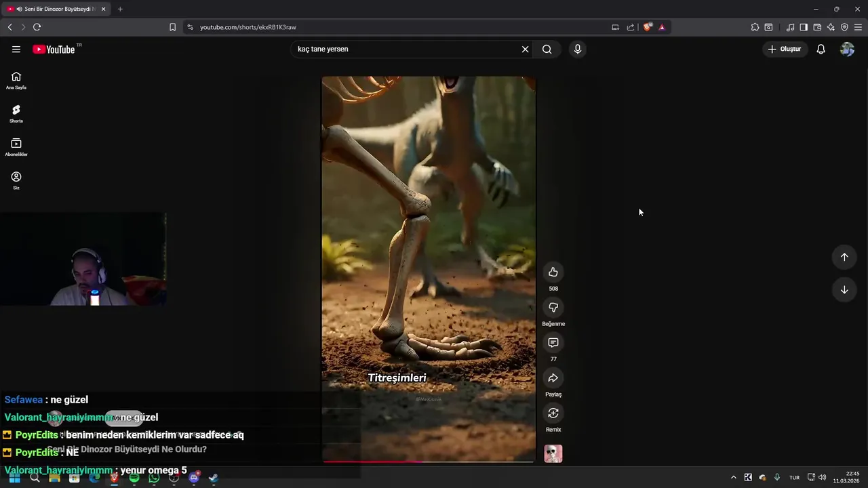Share this page from address bar
The width and height of the screenshot is (868, 488).
(631, 27)
